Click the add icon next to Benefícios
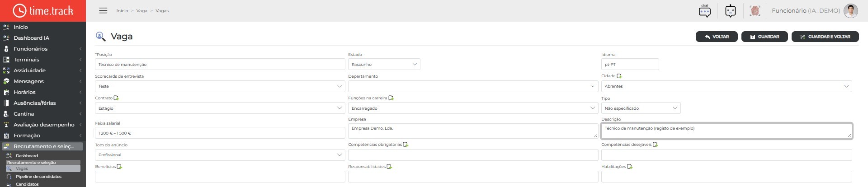 [119, 167]
